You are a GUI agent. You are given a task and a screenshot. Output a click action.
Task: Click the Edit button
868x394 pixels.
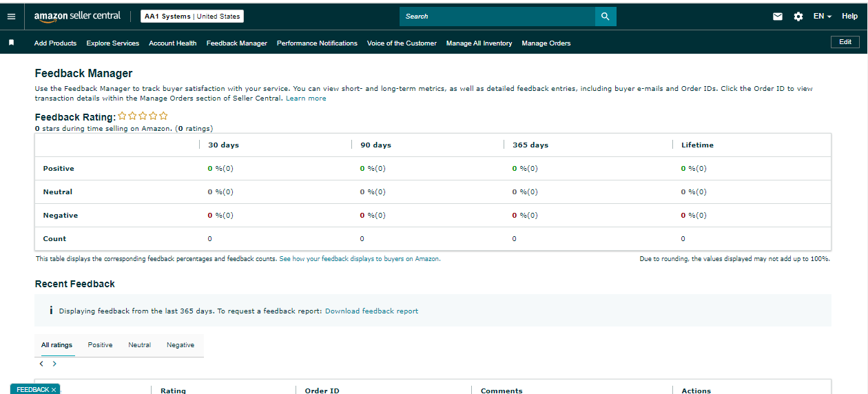(845, 42)
